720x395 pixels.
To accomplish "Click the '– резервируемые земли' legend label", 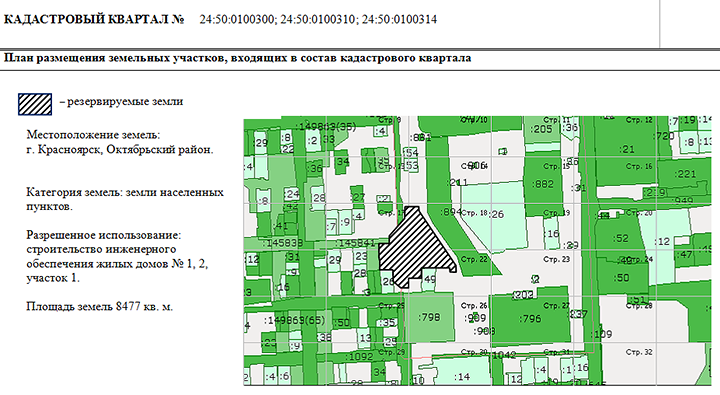I will (x=121, y=102).
